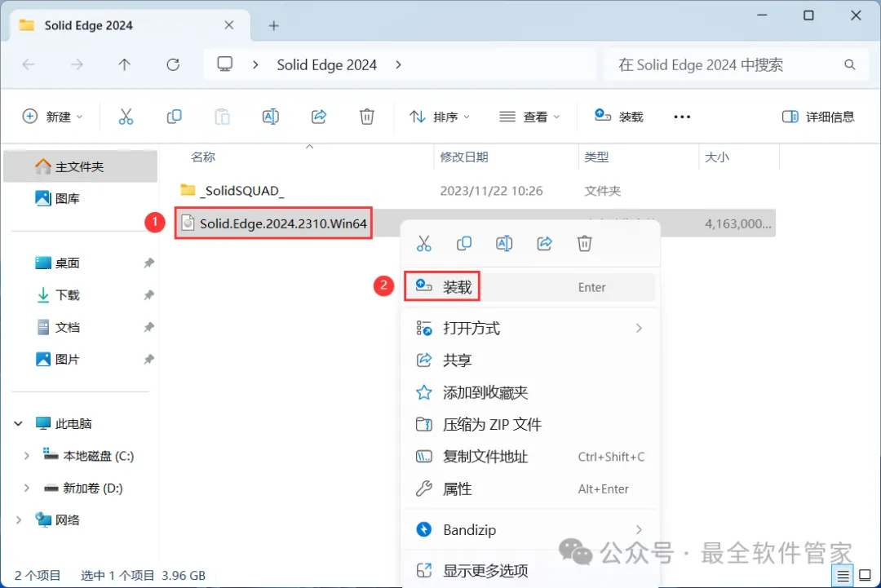
Task: Select 网络 in the sidebar
Action: tap(57, 520)
